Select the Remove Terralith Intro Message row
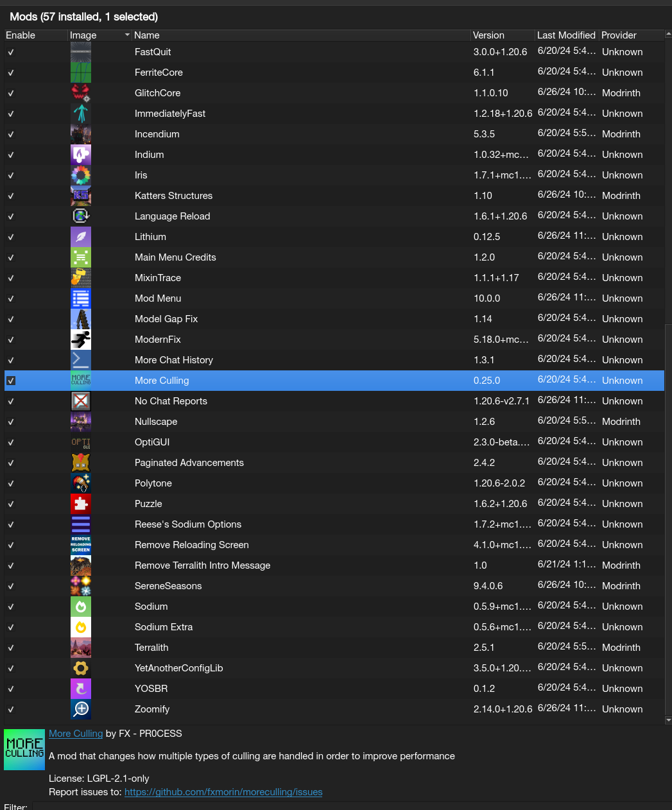This screenshot has height=810, width=672. (x=334, y=565)
